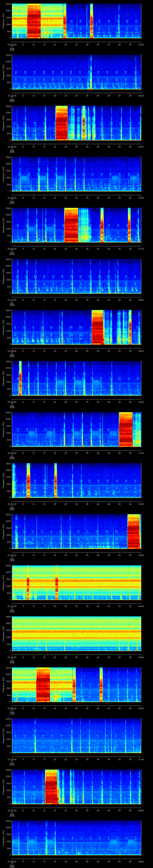
Task: Click the 29:00 end-of-axis label
Action: (x=141, y=351)
